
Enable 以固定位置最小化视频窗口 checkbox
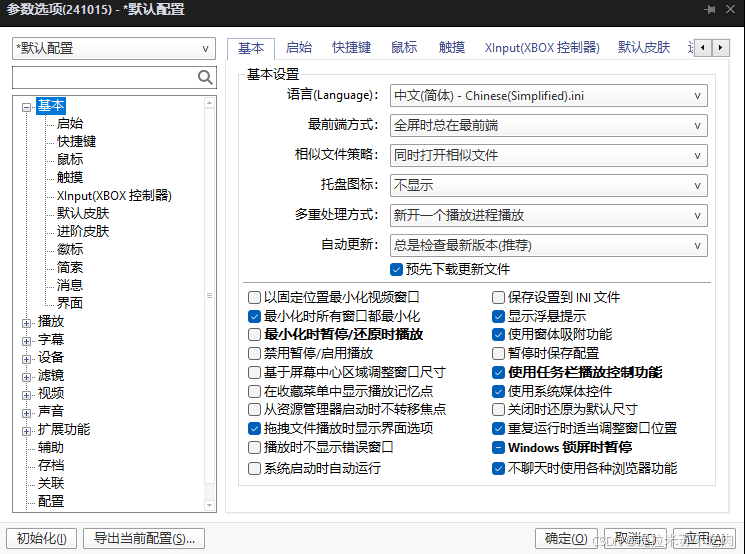(254, 297)
